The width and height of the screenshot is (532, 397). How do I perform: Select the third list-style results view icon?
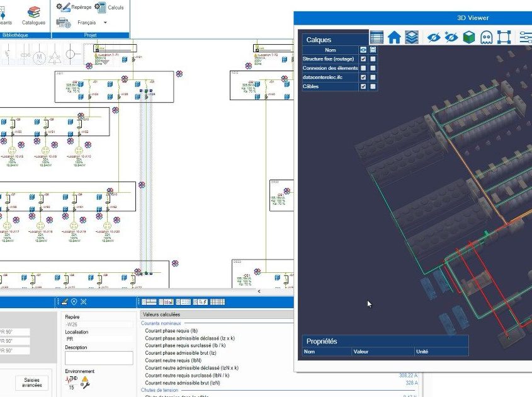183,302
